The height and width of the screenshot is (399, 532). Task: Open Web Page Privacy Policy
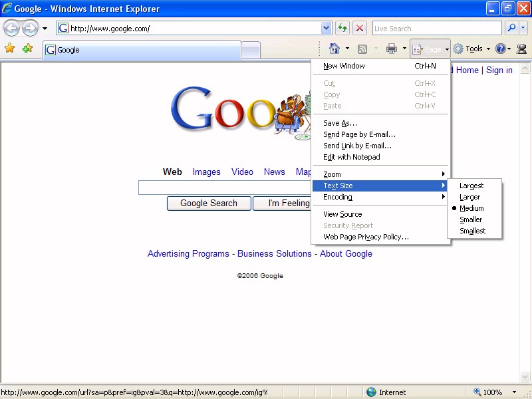point(380,237)
